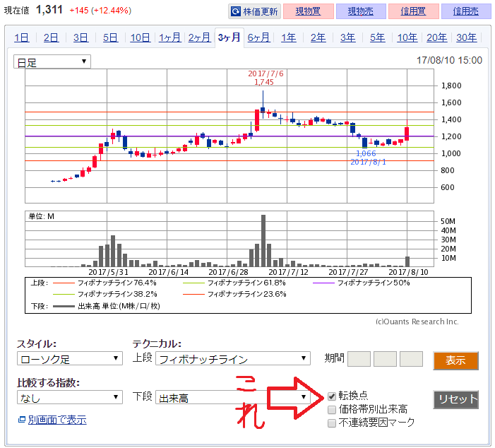The width and height of the screenshot is (495, 448).
Task: Click the tallest volume bar near 2017/7/6
Action: (x=263, y=241)
